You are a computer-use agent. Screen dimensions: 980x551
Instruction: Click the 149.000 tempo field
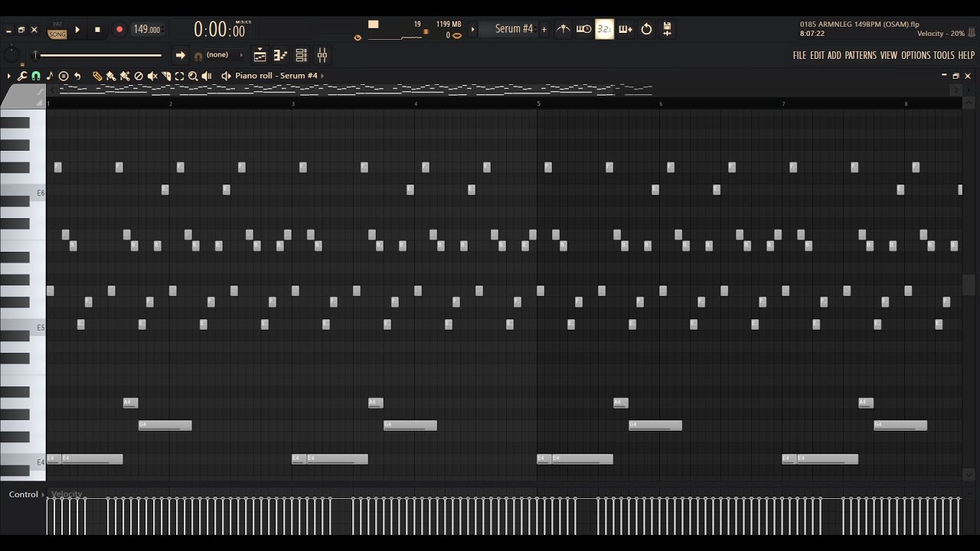coord(147,29)
